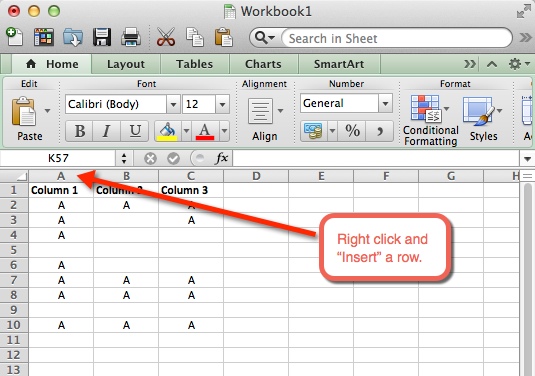Click the split bar handle above scrollbar
Screen dimensions: 535x376
point(527,176)
